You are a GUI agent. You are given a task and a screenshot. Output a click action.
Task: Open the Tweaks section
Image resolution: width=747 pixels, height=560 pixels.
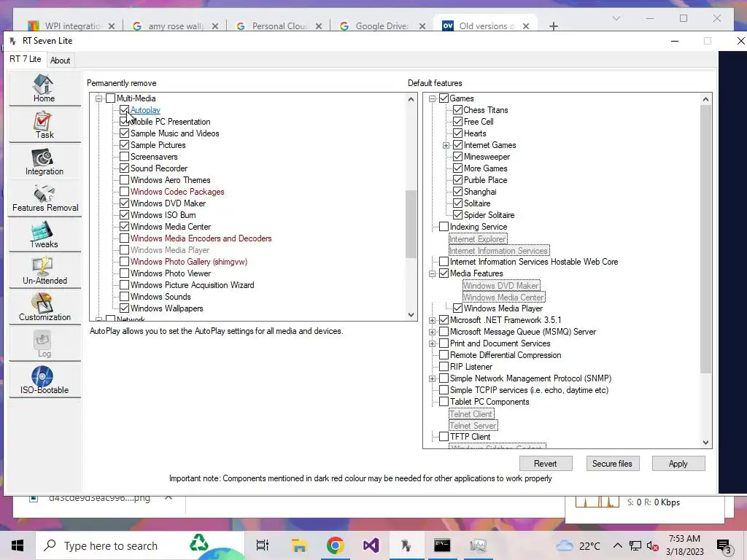click(x=44, y=234)
